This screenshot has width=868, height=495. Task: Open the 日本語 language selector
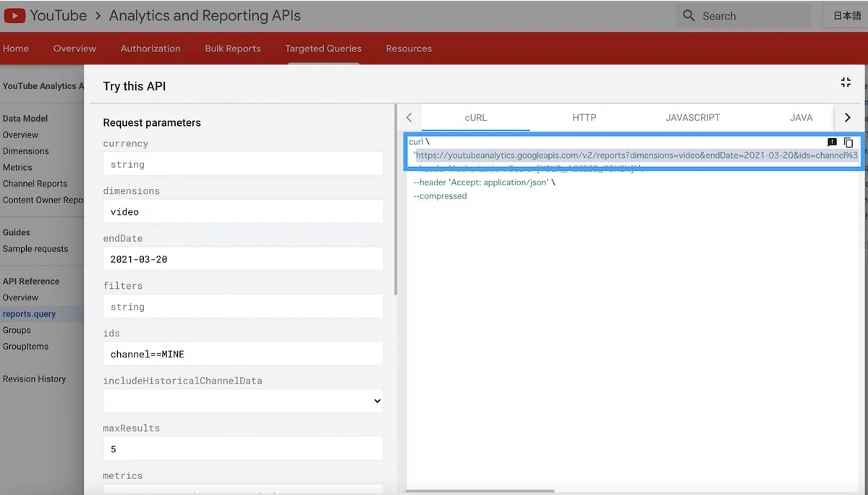point(847,16)
